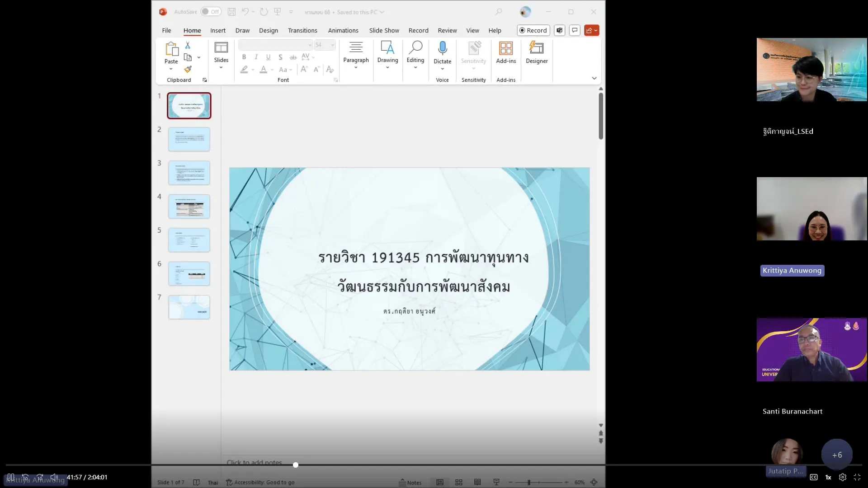868x488 pixels.
Task: Click the Record button near the ribbon
Action: coord(533,30)
